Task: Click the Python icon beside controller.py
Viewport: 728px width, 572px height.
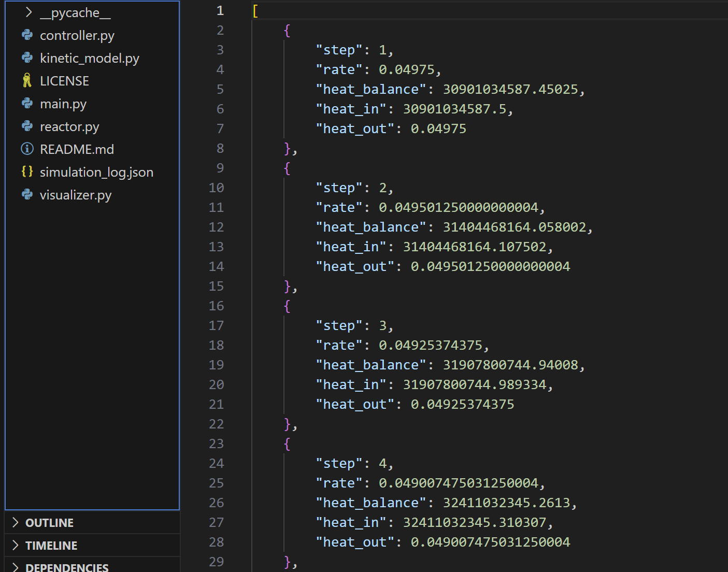Action: click(x=27, y=35)
